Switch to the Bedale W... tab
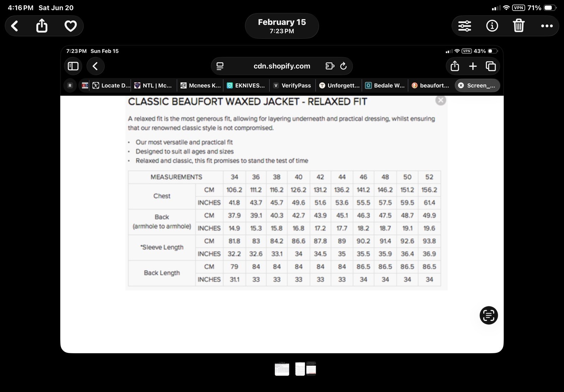Screen dimensions: 564x392 click(385, 85)
